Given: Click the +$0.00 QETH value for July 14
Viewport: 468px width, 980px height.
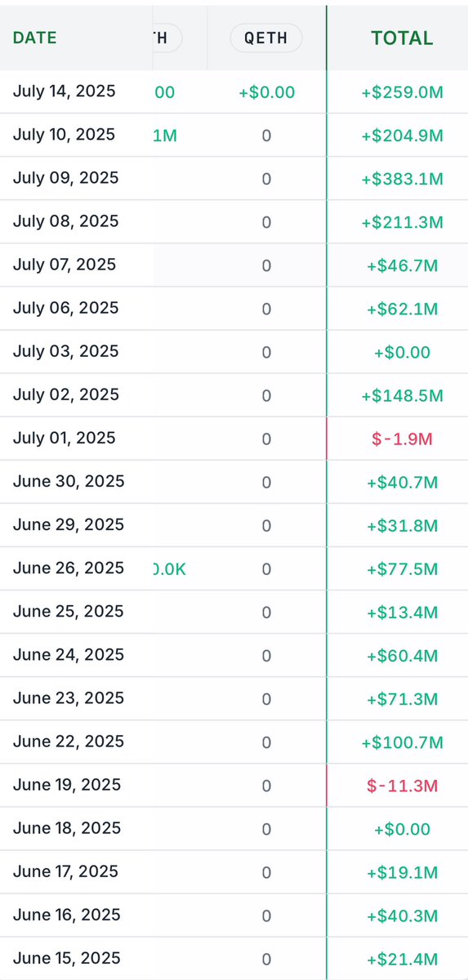Looking at the screenshot, I should 266,93.
